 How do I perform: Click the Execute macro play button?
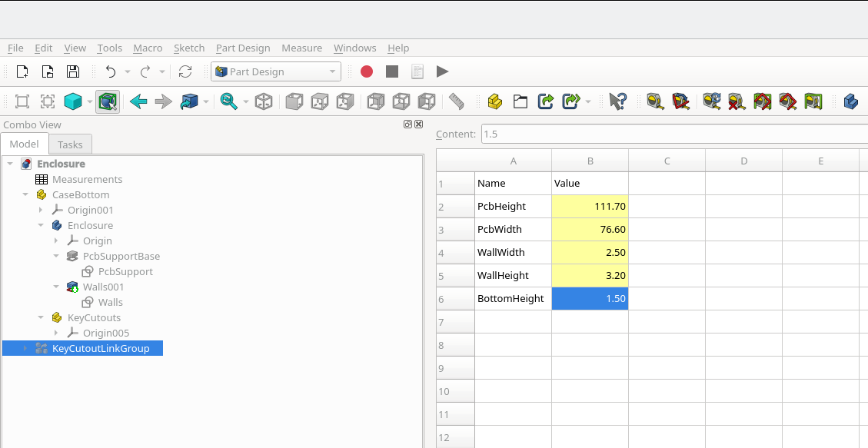pos(442,71)
